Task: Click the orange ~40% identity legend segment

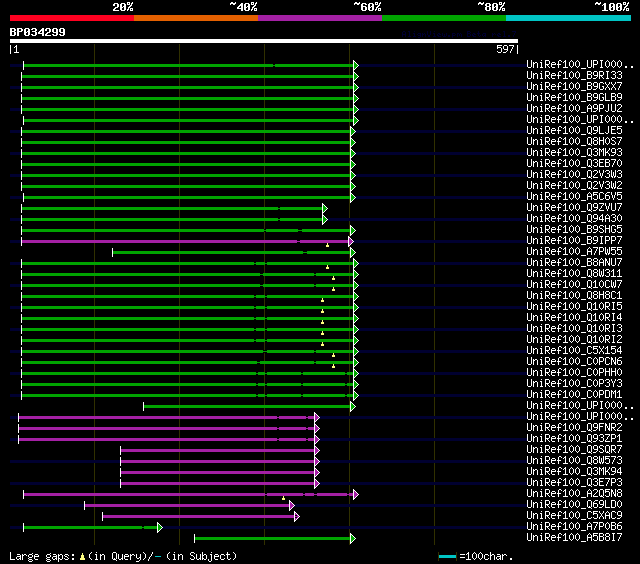Action: tap(195, 17)
